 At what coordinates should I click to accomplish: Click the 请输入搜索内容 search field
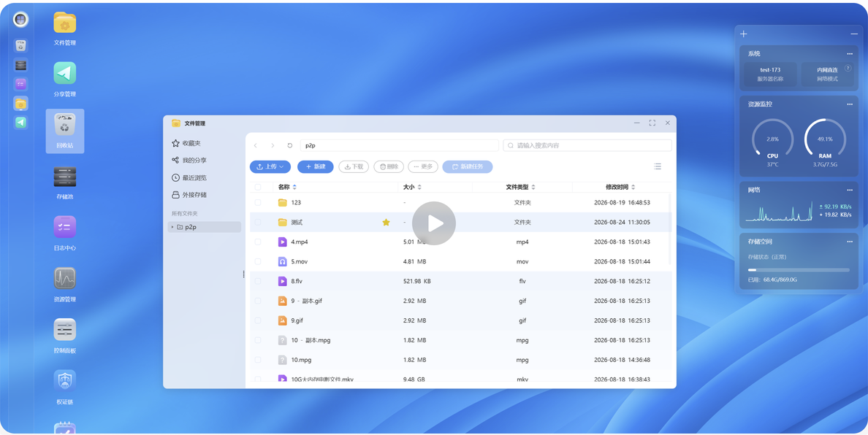click(587, 145)
